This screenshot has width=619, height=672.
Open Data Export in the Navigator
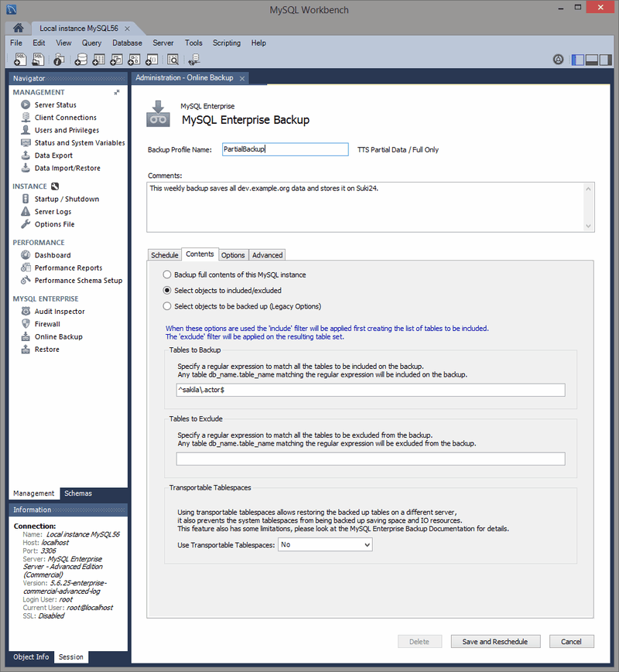click(53, 155)
